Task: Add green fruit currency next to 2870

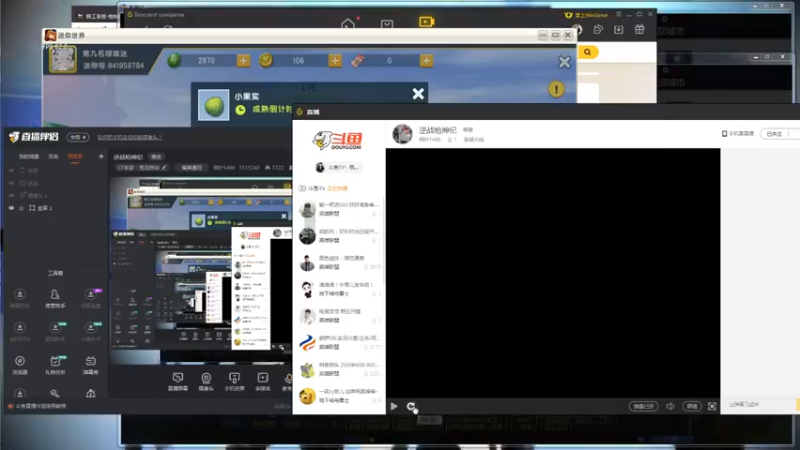Action: click(243, 61)
